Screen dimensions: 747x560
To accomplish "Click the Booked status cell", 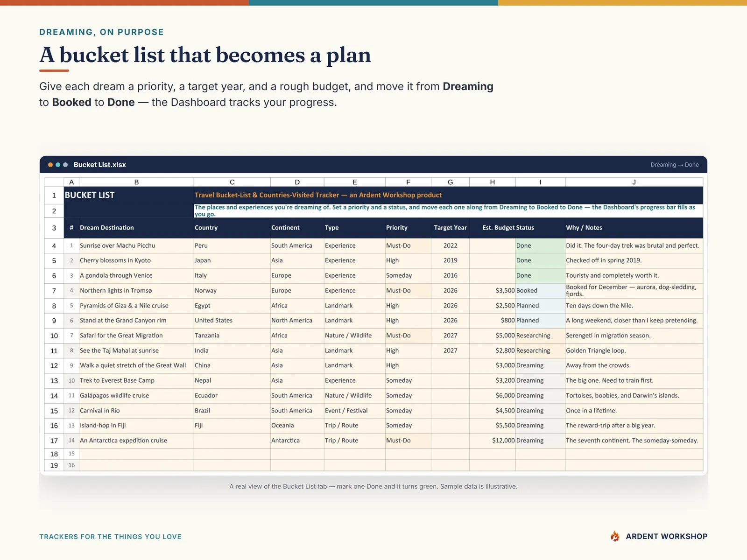I will [x=540, y=290].
